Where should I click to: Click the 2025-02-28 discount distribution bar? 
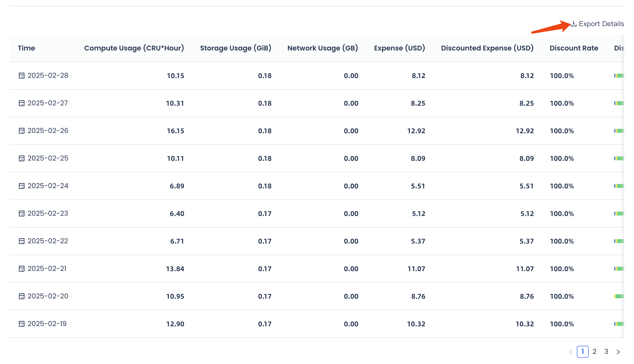(619, 76)
